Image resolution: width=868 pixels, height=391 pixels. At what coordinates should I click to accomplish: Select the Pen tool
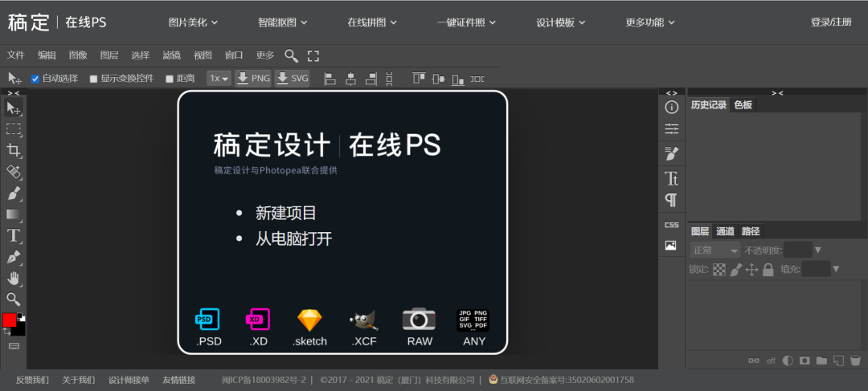14,257
